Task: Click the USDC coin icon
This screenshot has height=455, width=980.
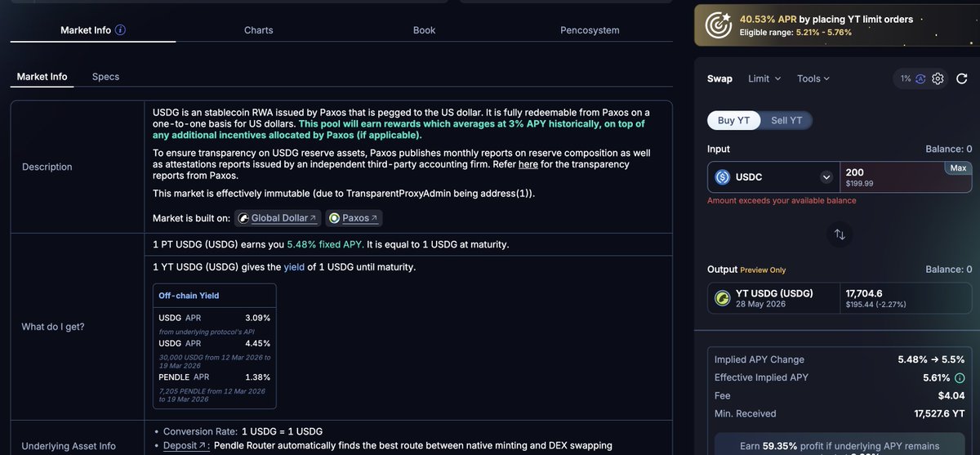Action: coord(723,177)
